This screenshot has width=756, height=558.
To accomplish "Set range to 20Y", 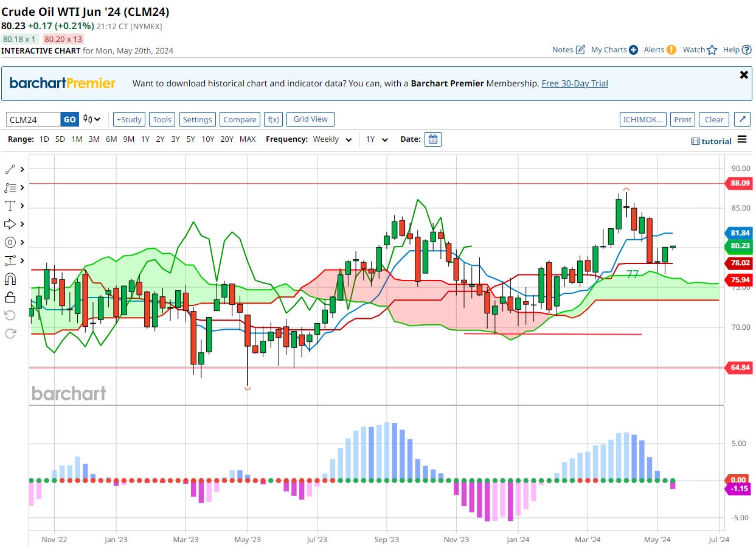I will [227, 139].
